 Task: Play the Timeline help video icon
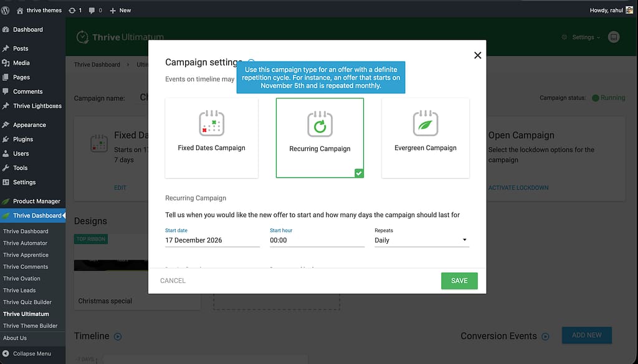pyautogui.click(x=118, y=337)
